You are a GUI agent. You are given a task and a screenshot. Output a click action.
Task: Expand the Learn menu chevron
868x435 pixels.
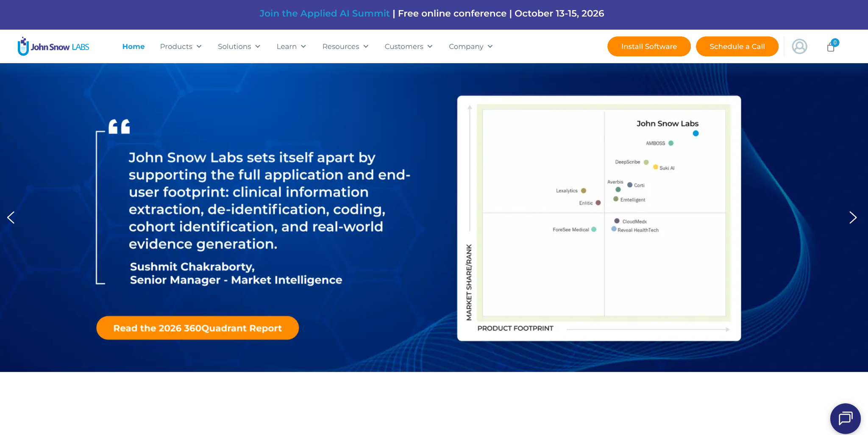303,47
